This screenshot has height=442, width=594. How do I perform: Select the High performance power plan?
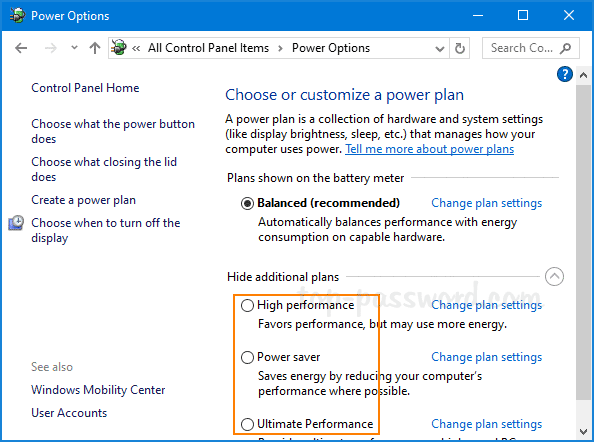click(247, 305)
